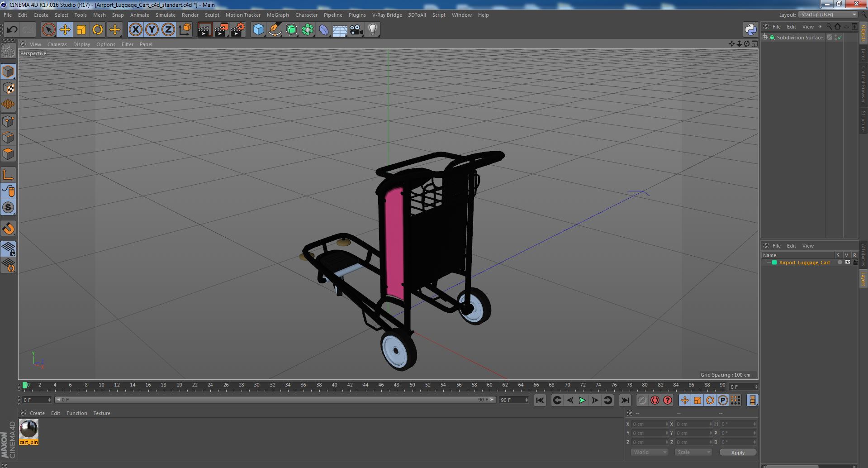Toggle Position keyframe recording
Screen dimensions: 868x468
click(685, 400)
